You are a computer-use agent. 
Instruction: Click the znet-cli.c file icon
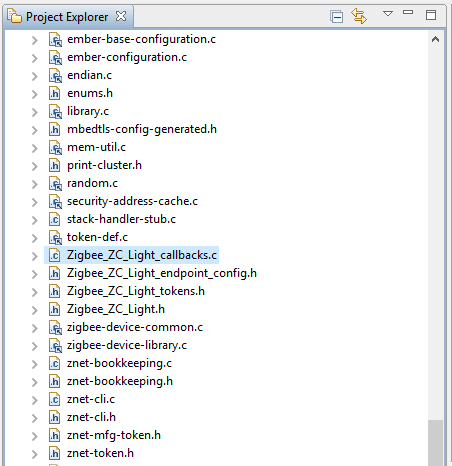(55, 399)
